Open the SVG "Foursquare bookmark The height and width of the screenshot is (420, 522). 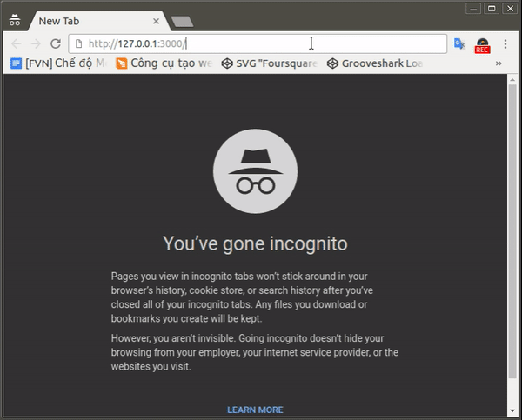click(x=270, y=63)
